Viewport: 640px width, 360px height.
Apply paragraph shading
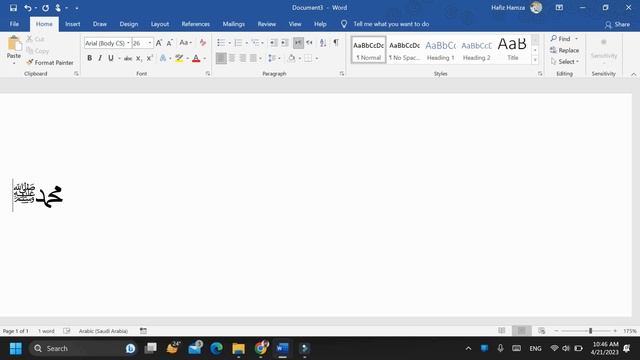291,58
